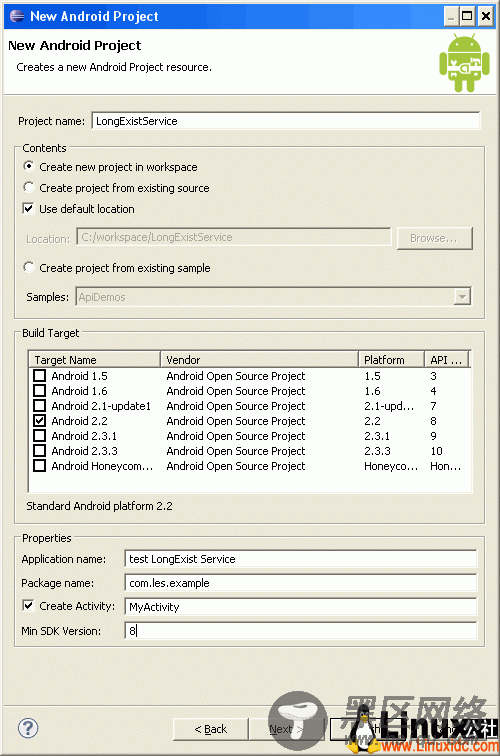Click the Next button
500x756 pixels.
[x=285, y=729]
